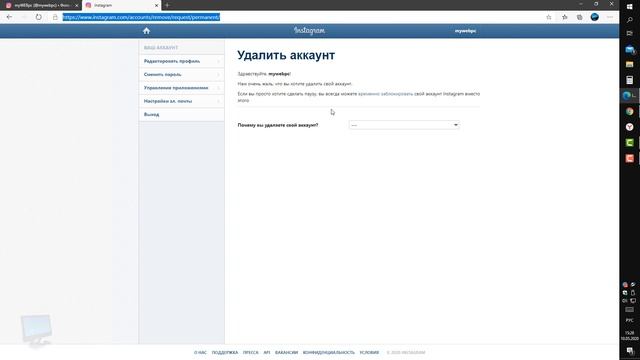This screenshot has width=640, height=360.
Task: Open the Calculator app in taskbar
Action: (x=630, y=80)
